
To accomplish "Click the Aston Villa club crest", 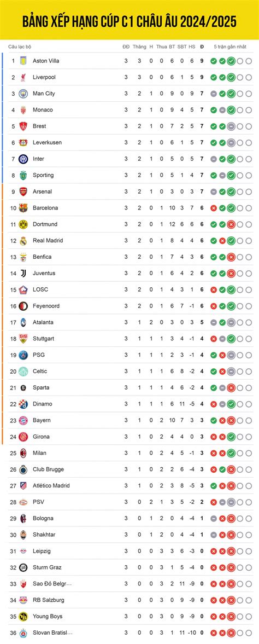I will click(x=23, y=61).
